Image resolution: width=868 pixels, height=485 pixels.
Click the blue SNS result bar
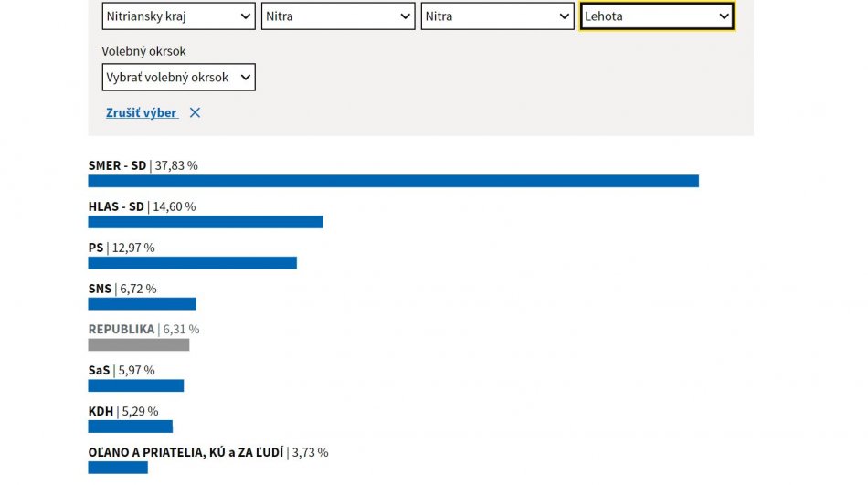click(142, 304)
